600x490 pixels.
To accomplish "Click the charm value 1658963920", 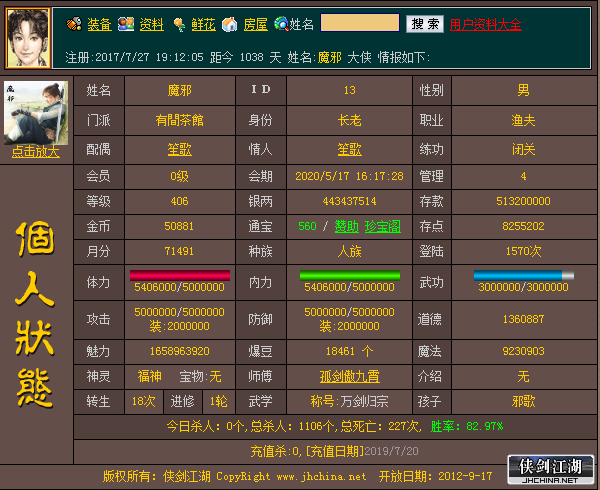I will 179,351.
